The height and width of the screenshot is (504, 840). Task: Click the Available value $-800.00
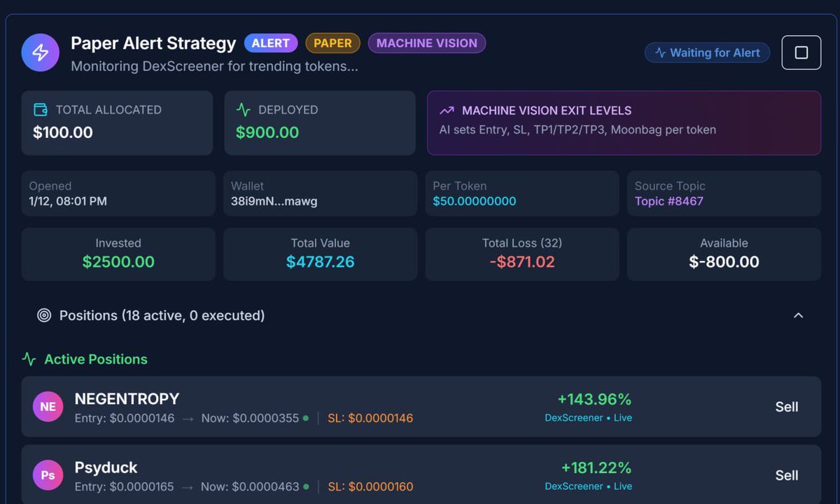[x=724, y=262]
